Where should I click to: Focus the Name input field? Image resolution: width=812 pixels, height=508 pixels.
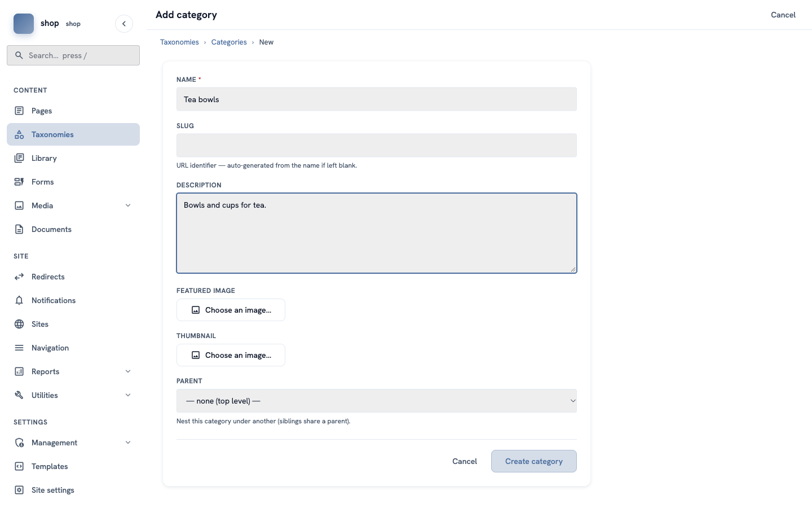[x=377, y=99]
